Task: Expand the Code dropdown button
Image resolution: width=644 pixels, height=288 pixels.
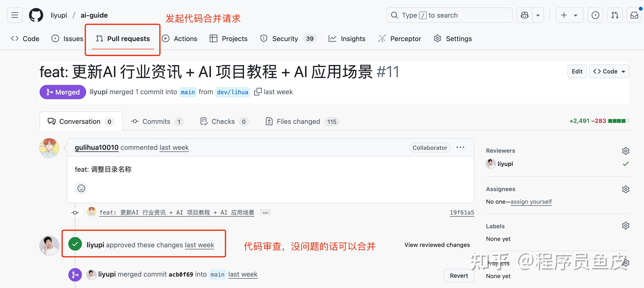Action: (x=609, y=72)
